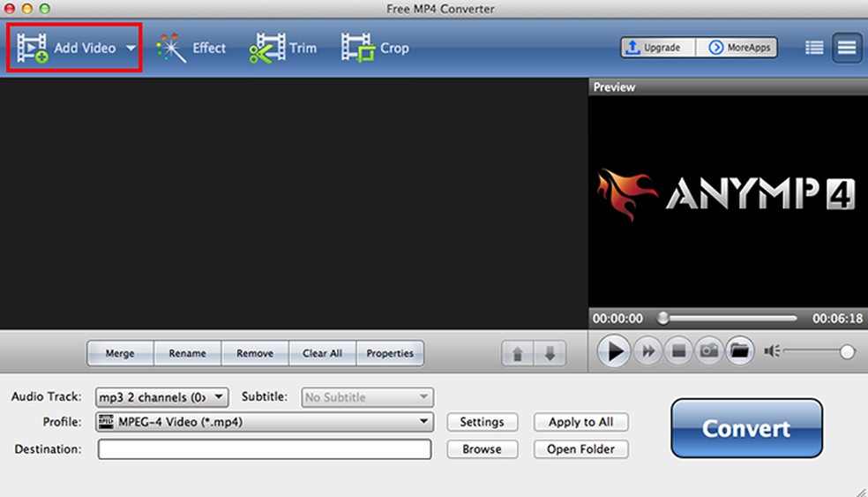Open the snapshot folder icon
868x497 pixels.
(739, 351)
